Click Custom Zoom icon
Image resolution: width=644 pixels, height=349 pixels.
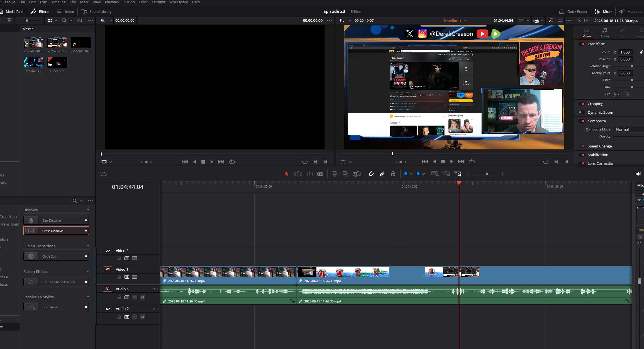[x=457, y=174]
